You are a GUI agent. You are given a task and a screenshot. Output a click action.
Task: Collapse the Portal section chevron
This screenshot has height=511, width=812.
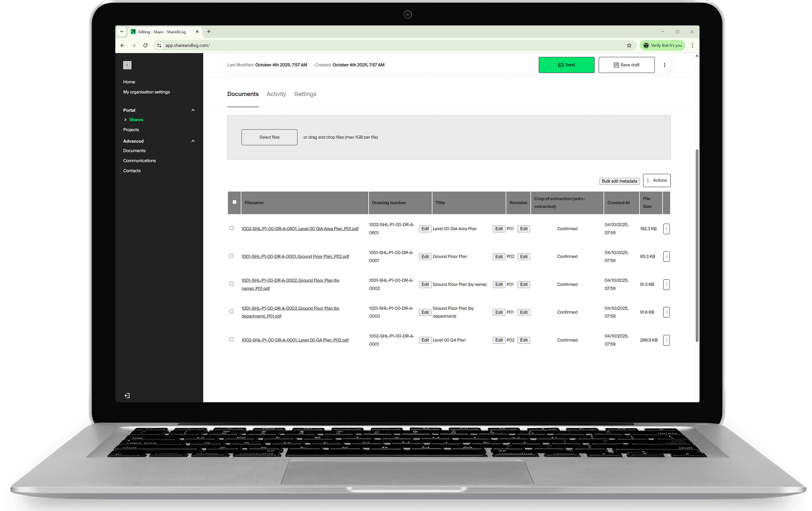pyautogui.click(x=193, y=110)
